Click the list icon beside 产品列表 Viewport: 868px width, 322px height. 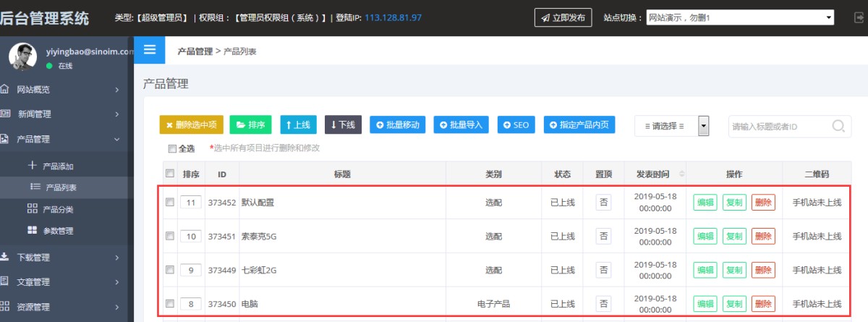[34, 187]
